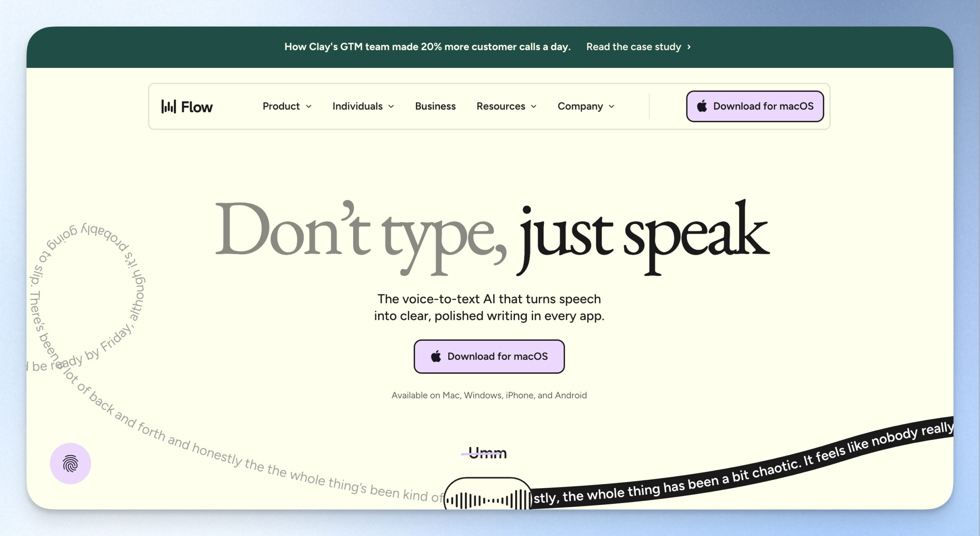Open the Business nav item
The height and width of the screenshot is (536, 980).
[x=435, y=106]
